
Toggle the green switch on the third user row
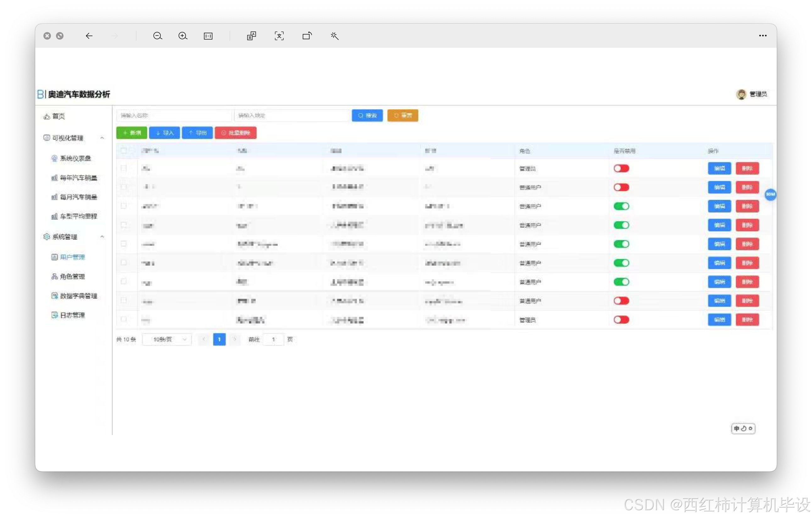tap(621, 206)
